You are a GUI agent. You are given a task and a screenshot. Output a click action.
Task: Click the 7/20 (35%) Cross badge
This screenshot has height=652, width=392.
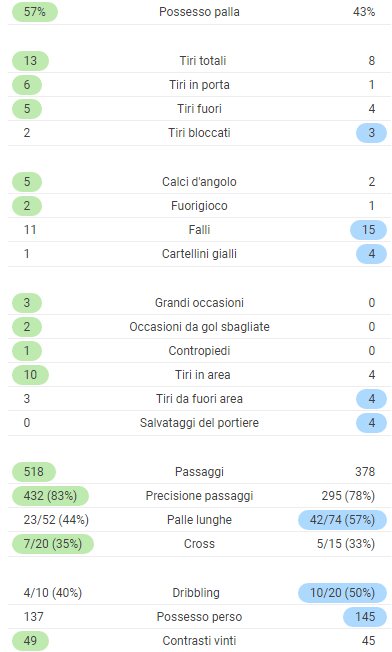tap(53, 544)
